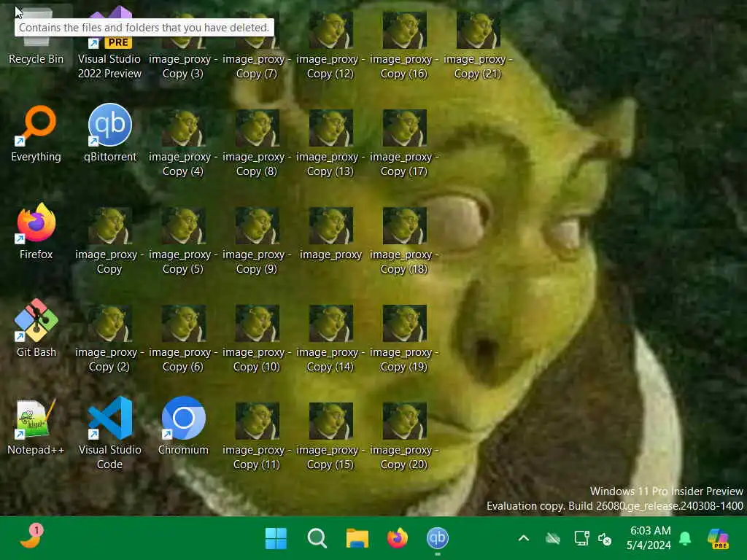Open File Explorer from taskbar
Image resolution: width=747 pixels, height=560 pixels.
coord(357,538)
